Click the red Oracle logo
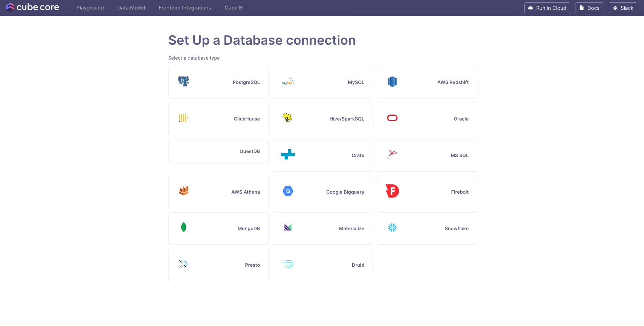This screenshot has height=326, width=644. tap(392, 118)
